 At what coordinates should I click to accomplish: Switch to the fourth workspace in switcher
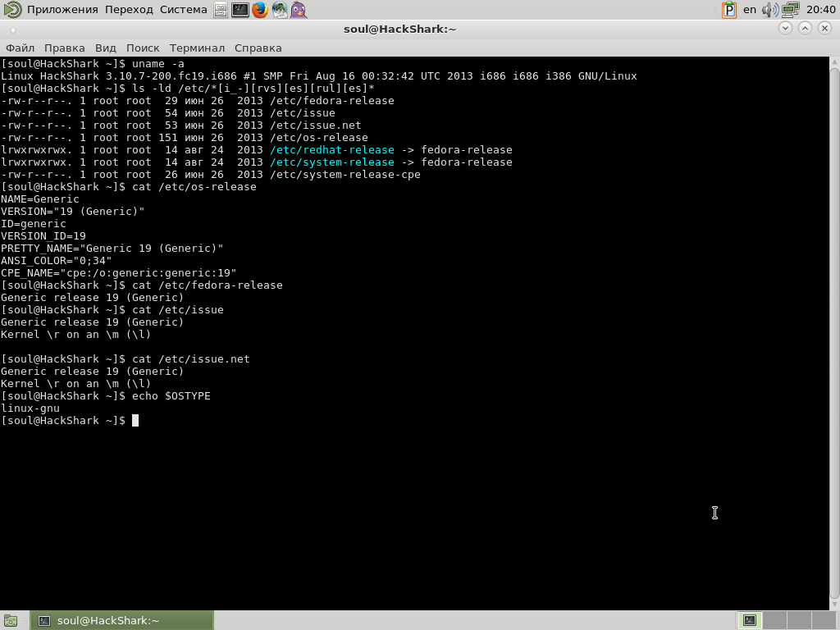823,621
